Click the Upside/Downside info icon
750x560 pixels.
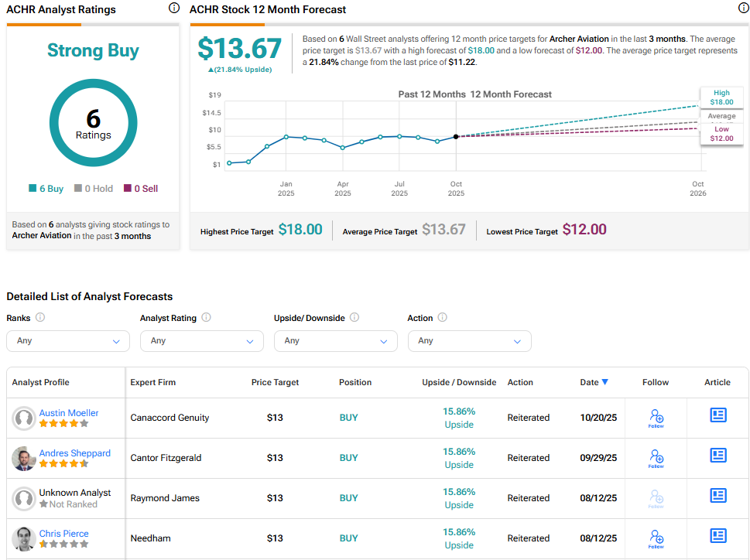tap(354, 318)
